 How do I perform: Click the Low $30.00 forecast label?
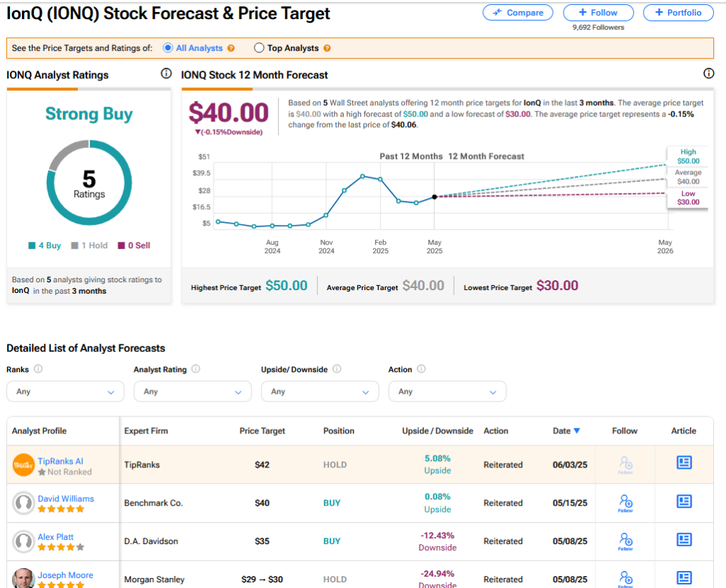point(688,198)
